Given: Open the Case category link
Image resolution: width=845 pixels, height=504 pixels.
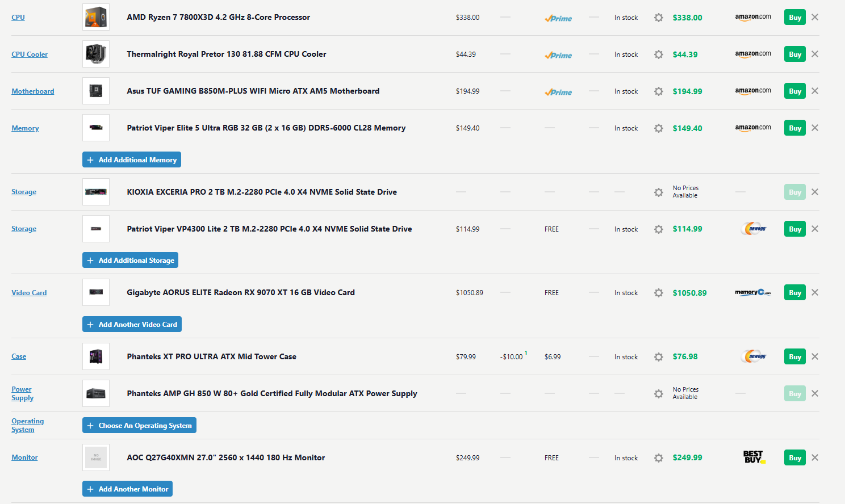Looking at the screenshot, I should click(x=19, y=356).
